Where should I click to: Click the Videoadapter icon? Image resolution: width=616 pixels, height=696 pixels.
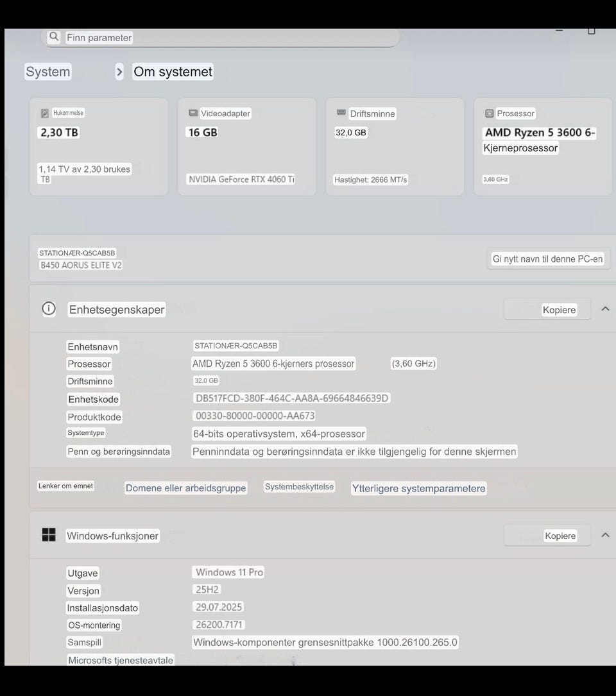coord(193,113)
